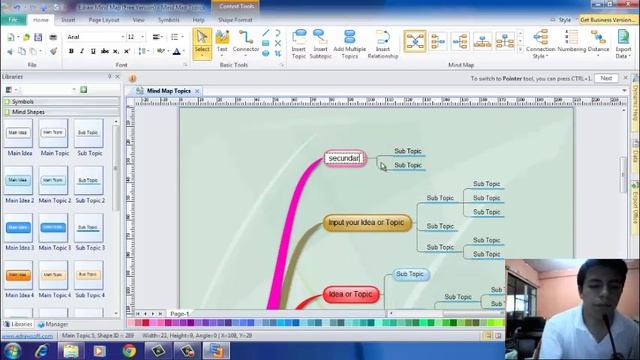Image resolution: width=640 pixels, height=360 pixels.
Task: Open the font color dropdown arrow
Action: pos(184,51)
